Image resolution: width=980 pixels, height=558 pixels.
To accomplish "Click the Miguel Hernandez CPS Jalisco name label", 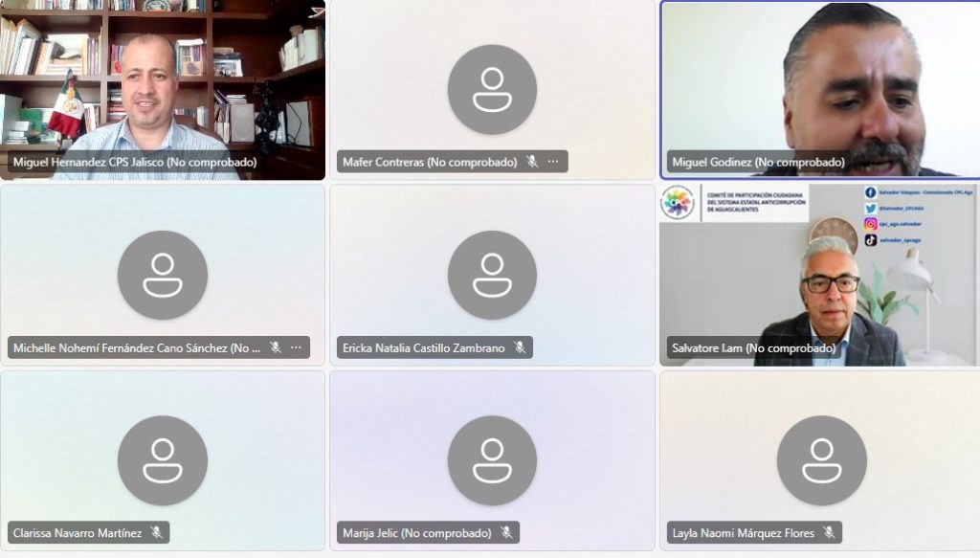I will 135,163.
